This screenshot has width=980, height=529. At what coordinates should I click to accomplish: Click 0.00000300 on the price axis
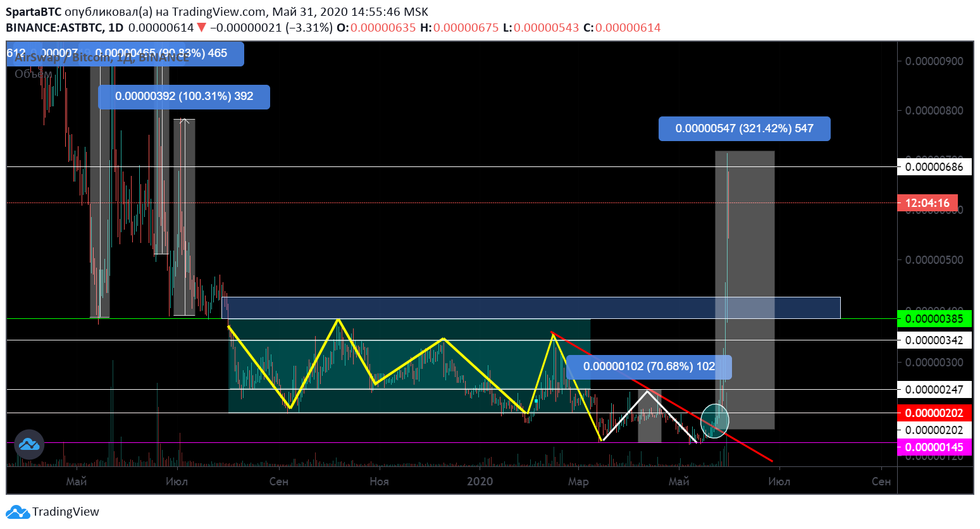coord(934,363)
